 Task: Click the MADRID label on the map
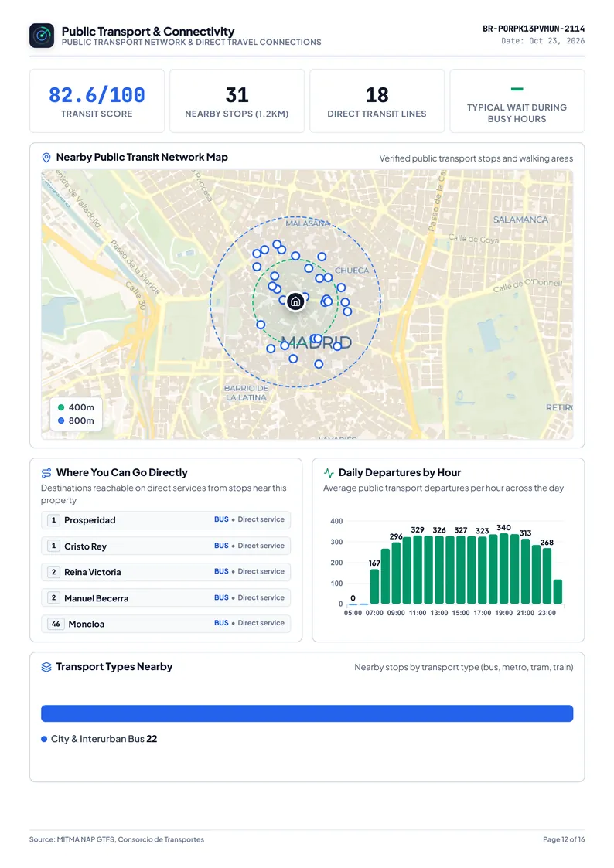(x=316, y=342)
